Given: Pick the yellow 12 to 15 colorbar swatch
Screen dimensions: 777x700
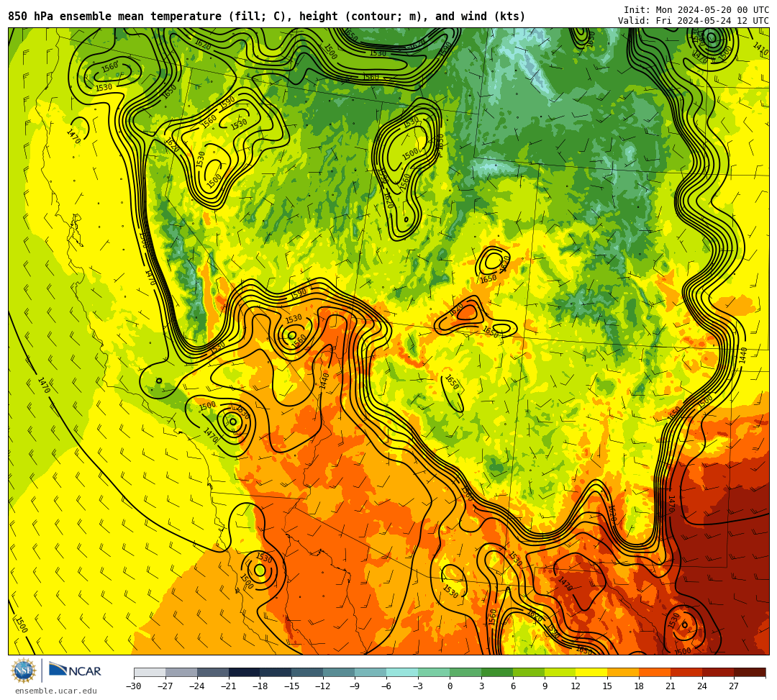Looking at the screenshot, I should [592, 672].
